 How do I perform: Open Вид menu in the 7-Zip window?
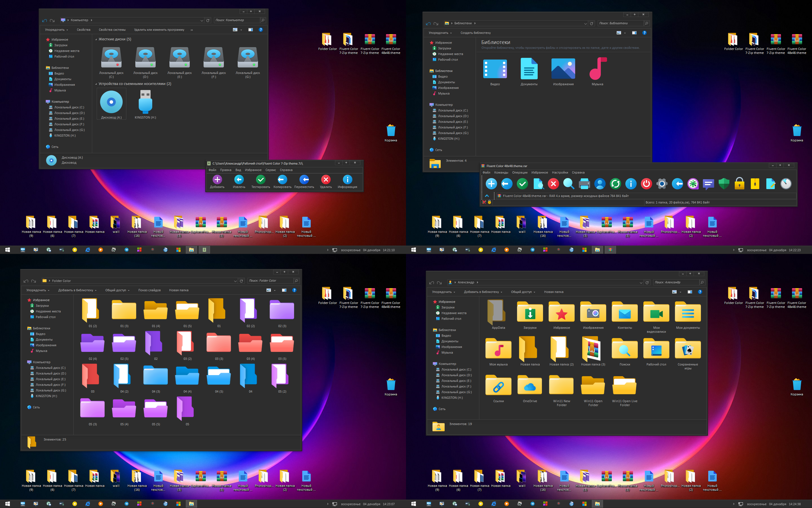point(238,170)
